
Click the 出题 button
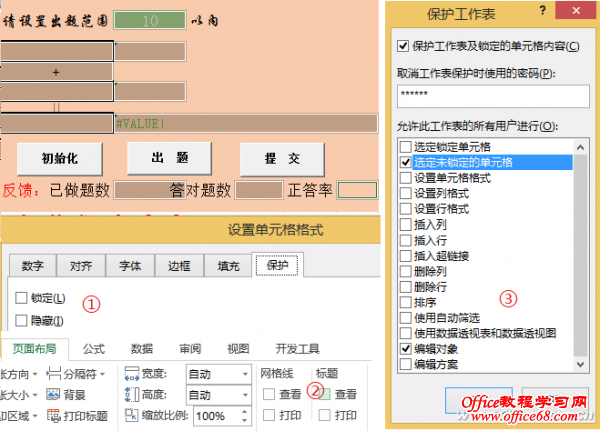click(x=170, y=158)
